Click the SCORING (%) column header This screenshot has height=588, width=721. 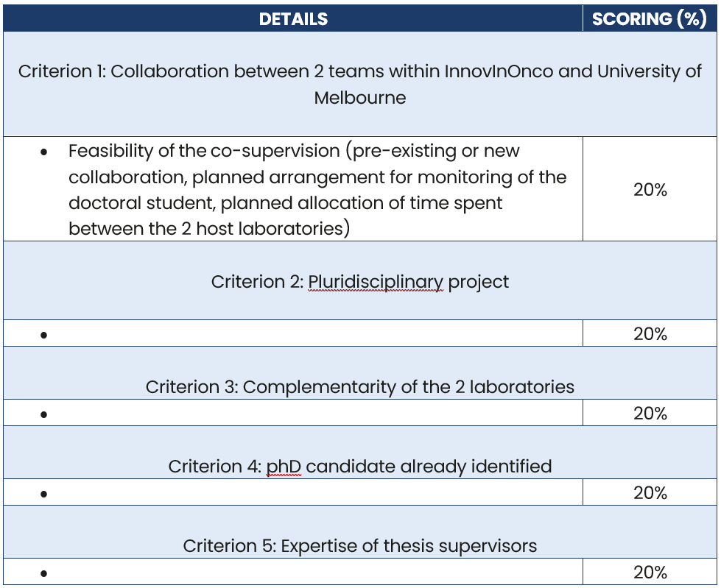[x=649, y=19]
